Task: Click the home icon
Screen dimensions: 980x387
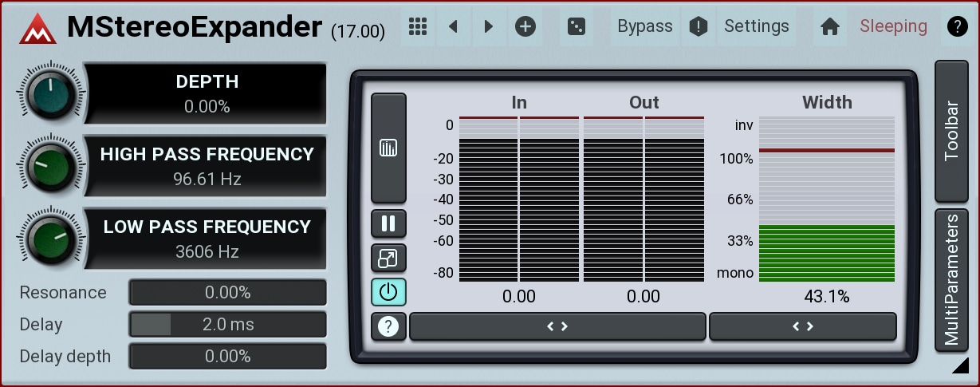Action: [x=830, y=26]
